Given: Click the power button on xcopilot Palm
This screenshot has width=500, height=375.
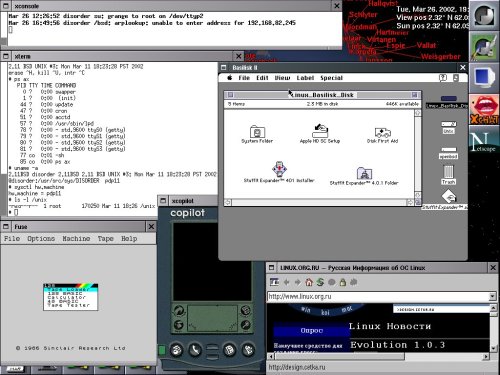Looking at the screenshot, I should point(162,350).
